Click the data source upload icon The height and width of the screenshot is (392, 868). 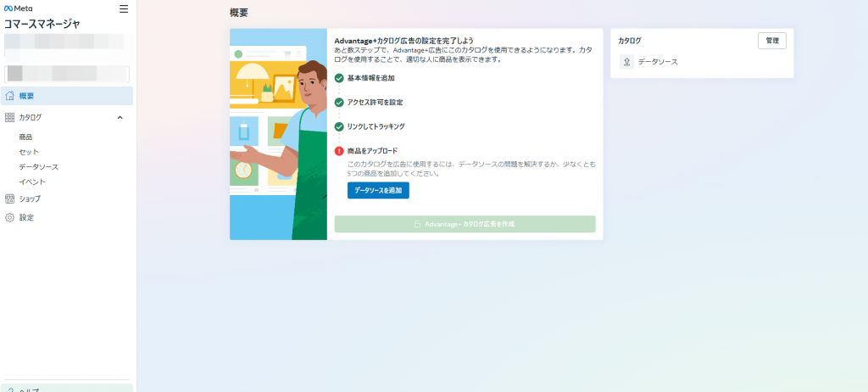(626, 62)
